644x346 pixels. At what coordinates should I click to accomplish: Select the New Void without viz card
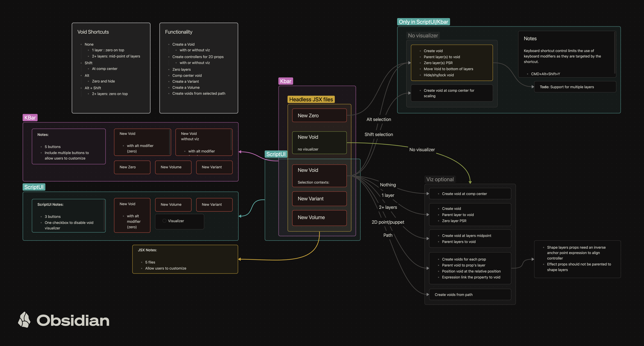(204, 142)
